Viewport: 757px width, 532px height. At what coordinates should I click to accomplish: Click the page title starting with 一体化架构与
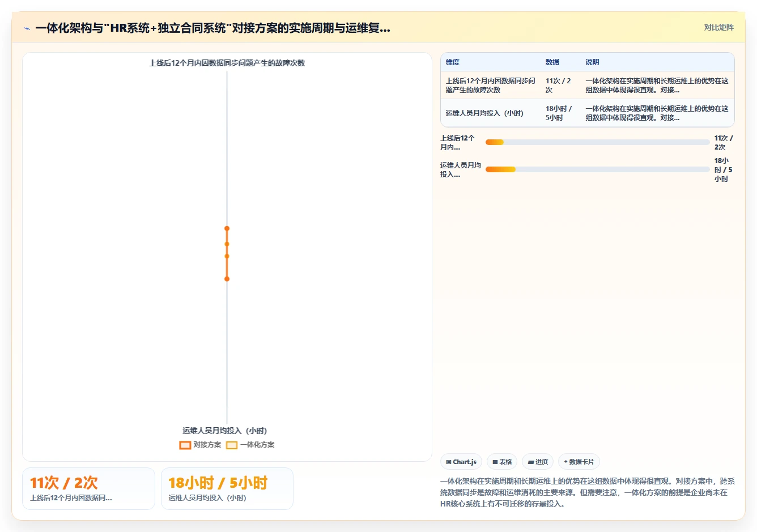(212, 28)
